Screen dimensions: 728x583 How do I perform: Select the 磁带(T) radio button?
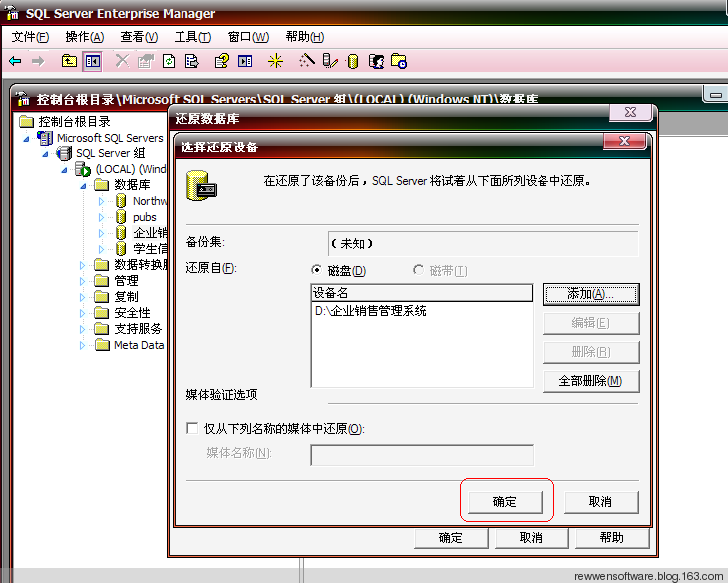(x=418, y=269)
